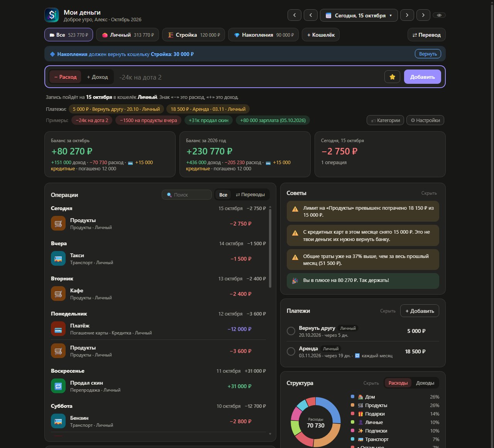The image size is (494, 448).
Task: Mark the Аренда payment as paid
Action: click(291, 351)
